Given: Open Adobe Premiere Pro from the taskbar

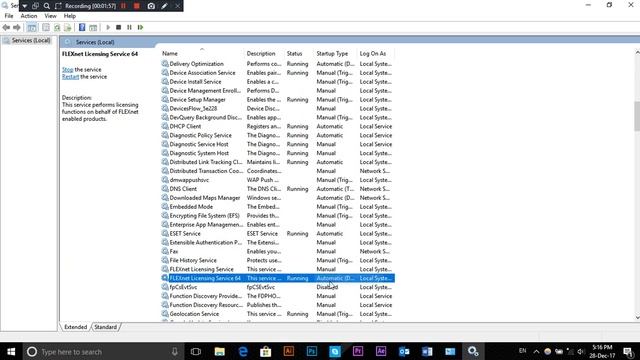Looking at the screenshot, I should point(358,351).
